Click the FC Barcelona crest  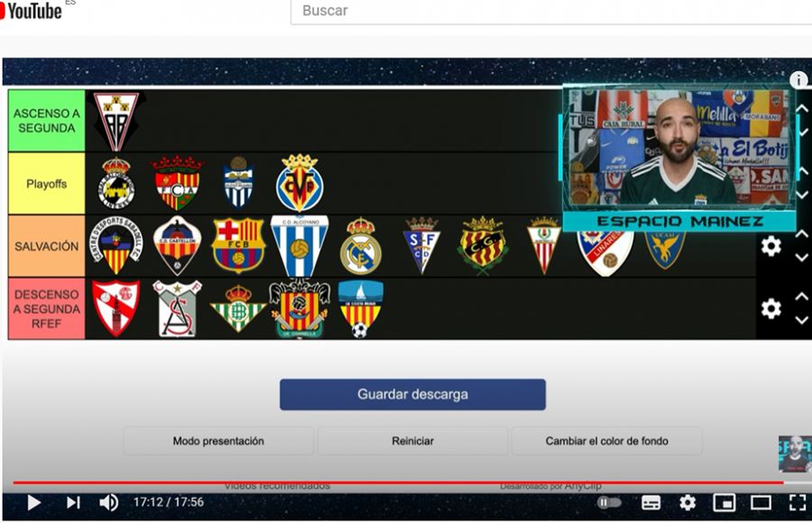pos(238,245)
